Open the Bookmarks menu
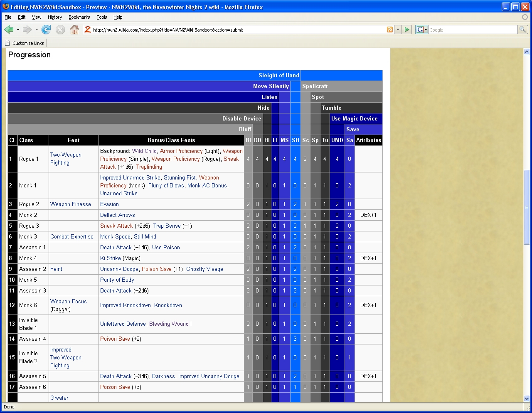The height and width of the screenshot is (413, 532). pyautogui.click(x=79, y=17)
